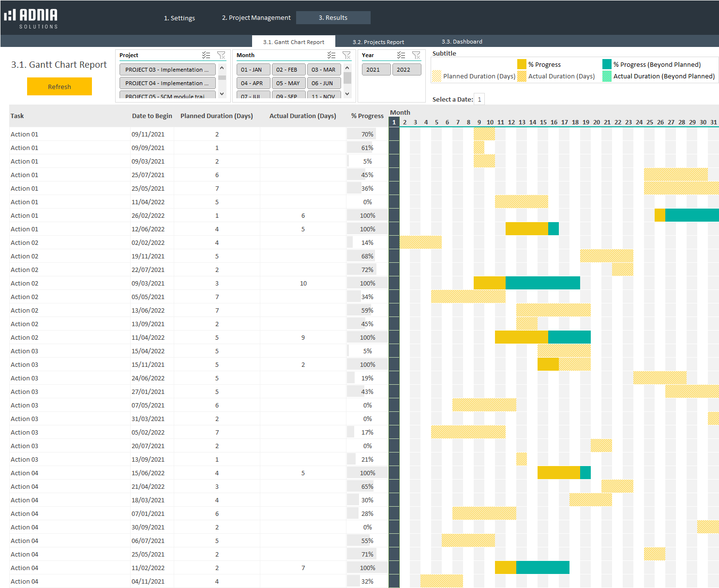
Task: Click the teal % Progress (Beyond Planned) swatch
Action: point(607,64)
